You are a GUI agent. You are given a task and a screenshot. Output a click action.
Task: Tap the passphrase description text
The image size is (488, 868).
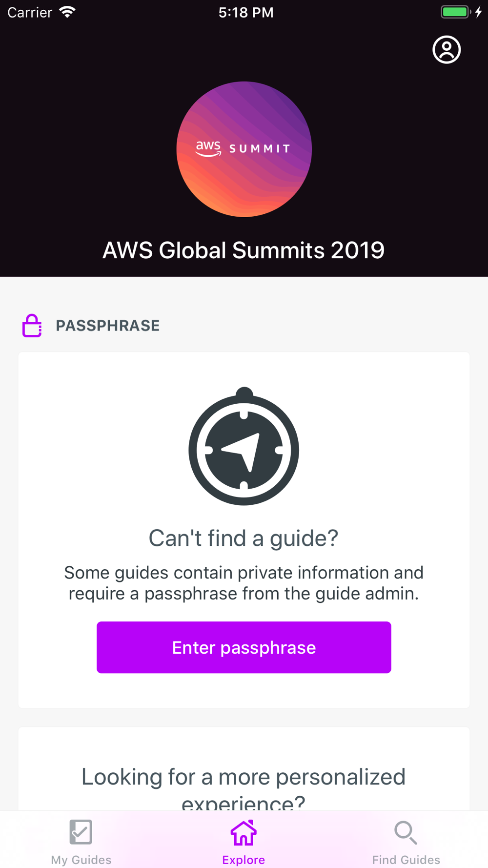point(244,583)
